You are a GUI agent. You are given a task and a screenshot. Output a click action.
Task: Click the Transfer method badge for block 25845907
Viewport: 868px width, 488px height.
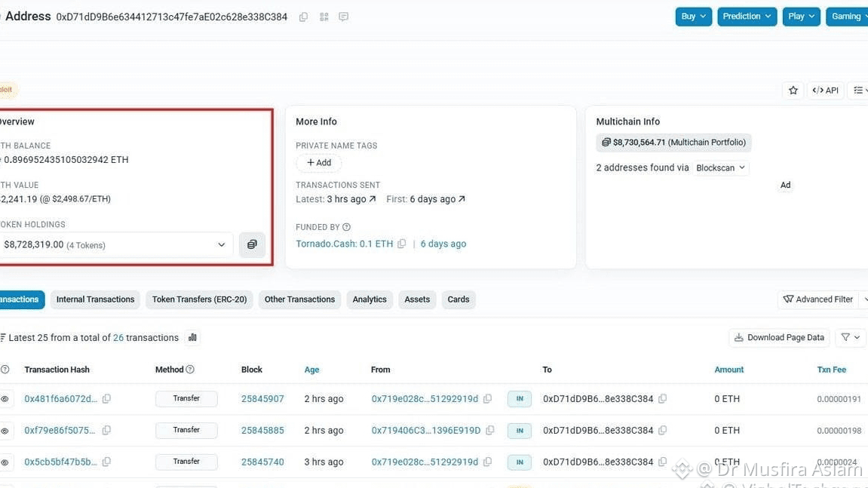tap(186, 399)
